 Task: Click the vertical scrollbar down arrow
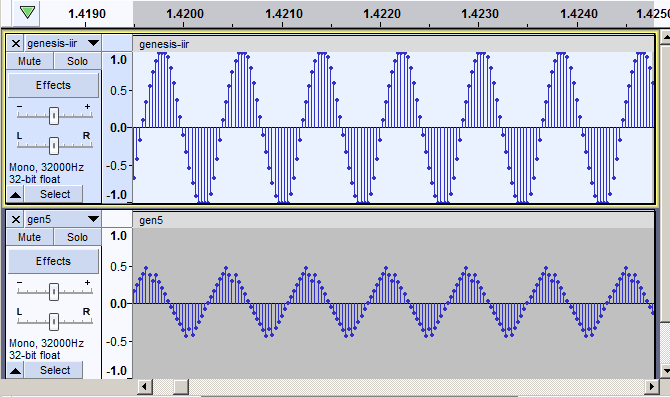(665, 370)
